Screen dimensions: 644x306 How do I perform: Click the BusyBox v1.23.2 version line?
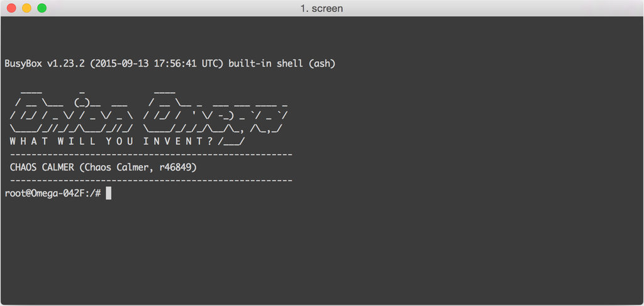click(x=170, y=64)
